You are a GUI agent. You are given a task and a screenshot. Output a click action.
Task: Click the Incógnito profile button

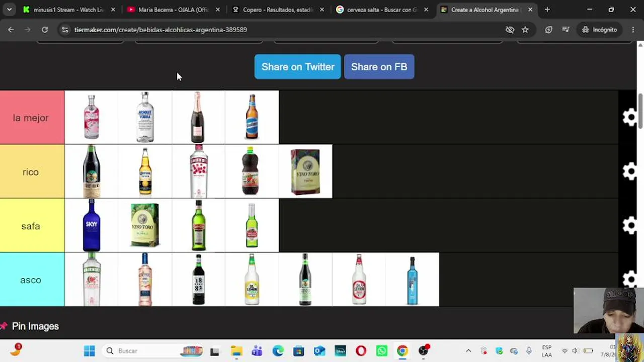click(600, 30)
